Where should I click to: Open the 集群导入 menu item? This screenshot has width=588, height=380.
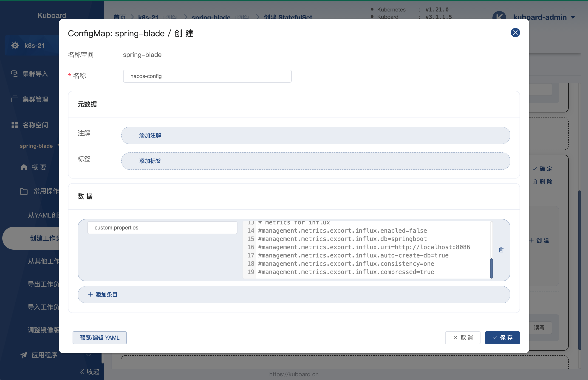tap(35, 73)
